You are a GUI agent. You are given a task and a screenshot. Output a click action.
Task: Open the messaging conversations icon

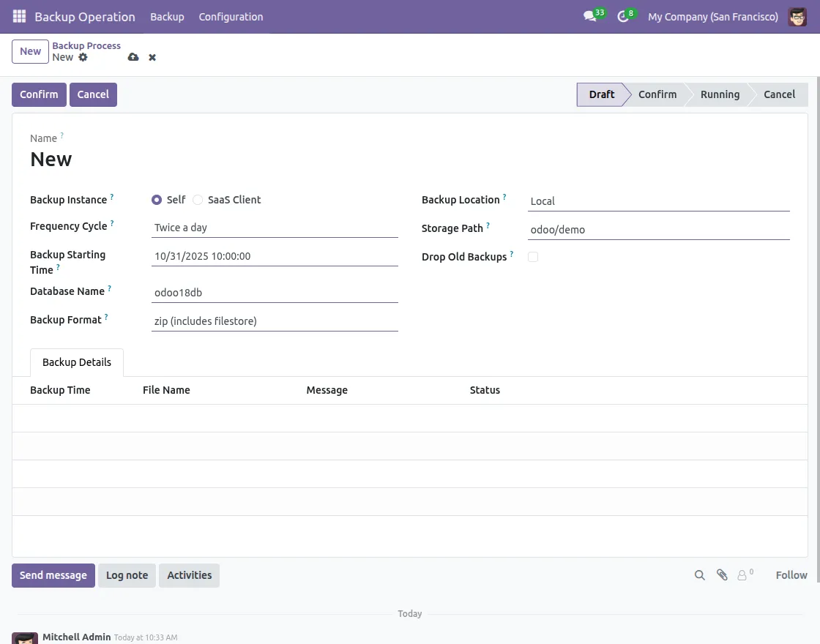coord(590,16)
